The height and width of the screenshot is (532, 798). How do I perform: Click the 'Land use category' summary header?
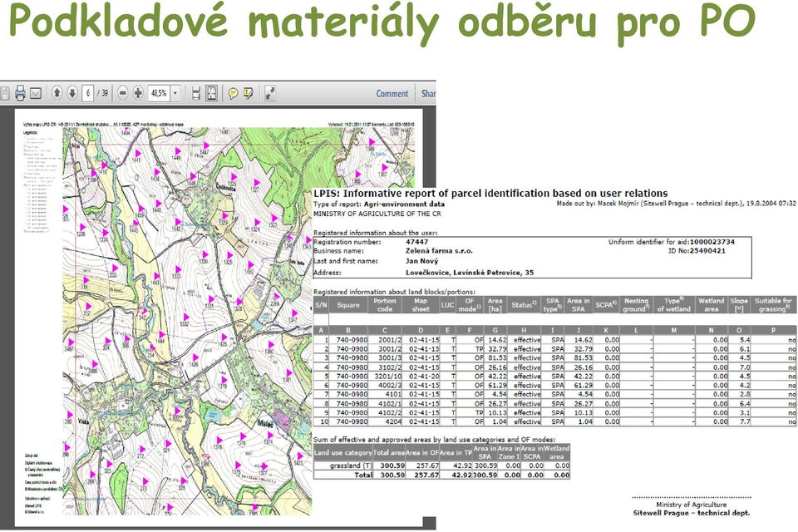click(x=343, y=452)
